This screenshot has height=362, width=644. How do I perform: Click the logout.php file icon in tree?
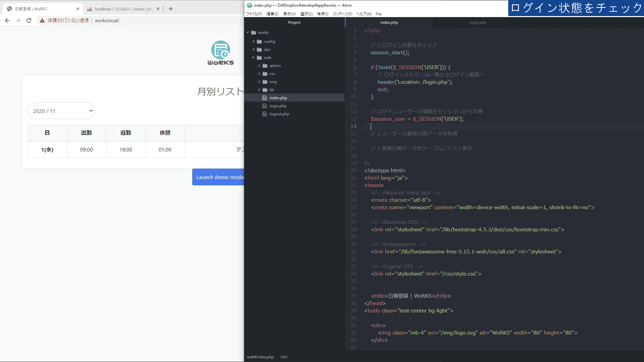pyautogui.click(x=265, y=114)
